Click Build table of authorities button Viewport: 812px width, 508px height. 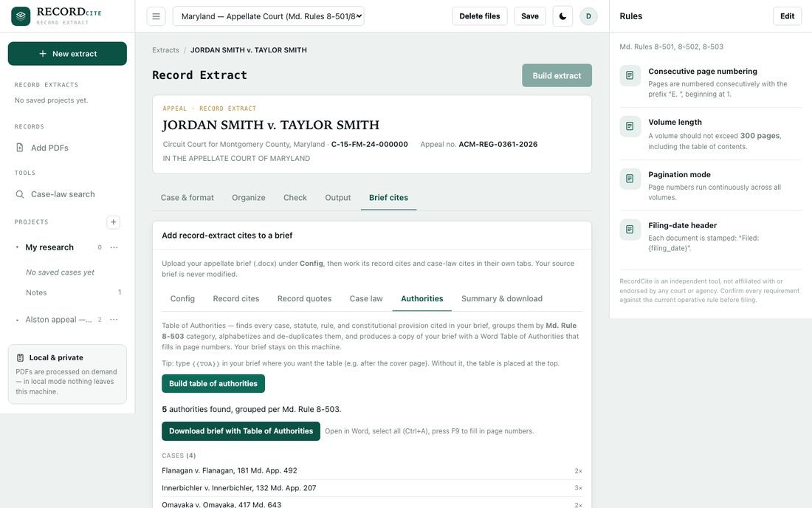pos(213,384)
